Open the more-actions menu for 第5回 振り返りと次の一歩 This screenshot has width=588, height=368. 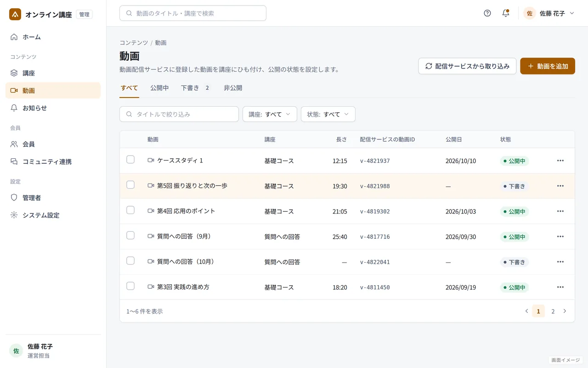pyautogui.click(x=560, y=186)
